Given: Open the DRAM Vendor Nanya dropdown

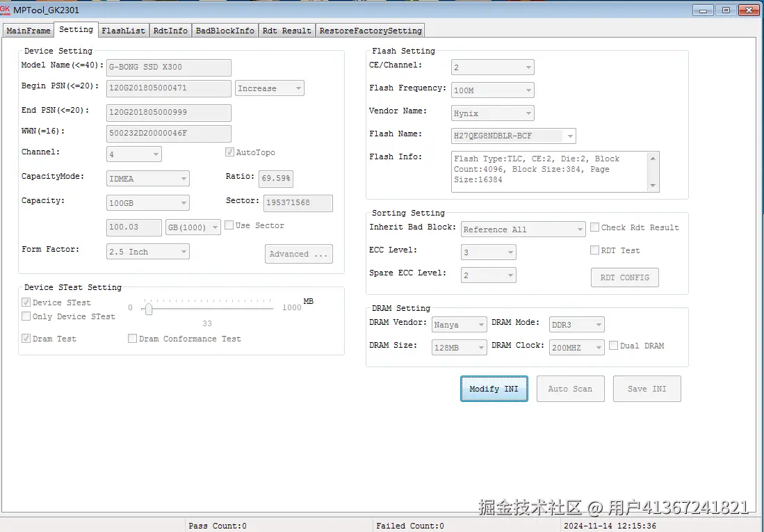Looking at the screenshot, I should point(459,324).
